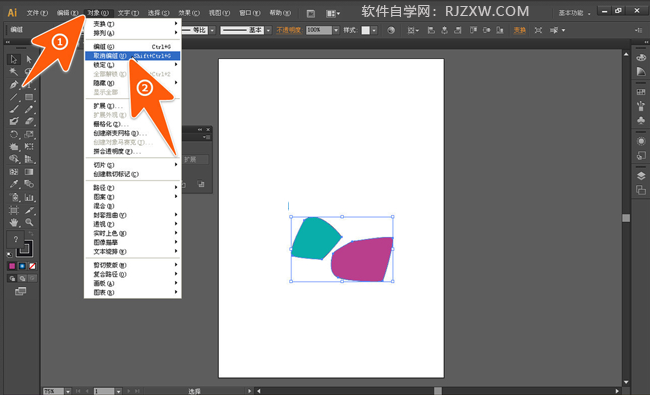Select the Direct Selection tool (white arrow)
This screenshot has height=395, width=650.
[29, 59]
